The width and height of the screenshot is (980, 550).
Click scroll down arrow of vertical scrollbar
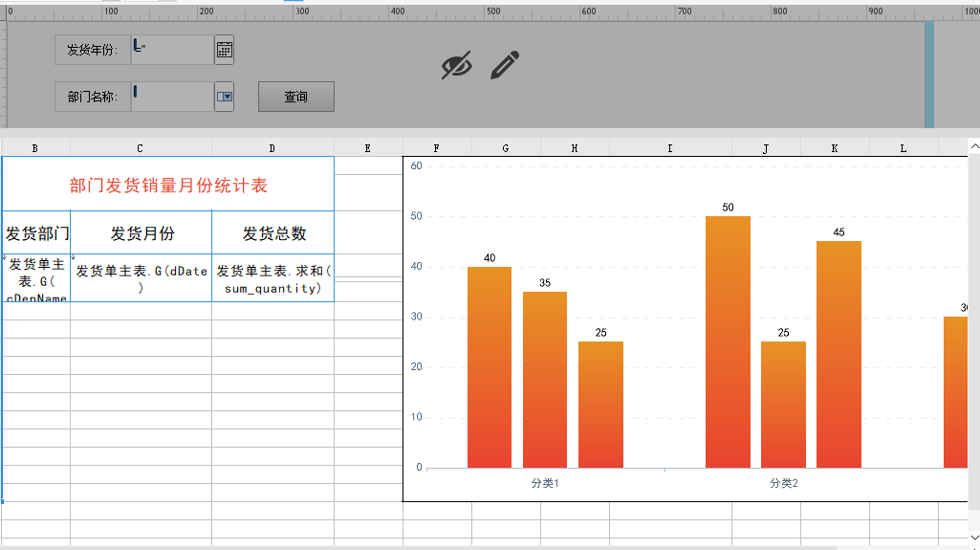974,538
